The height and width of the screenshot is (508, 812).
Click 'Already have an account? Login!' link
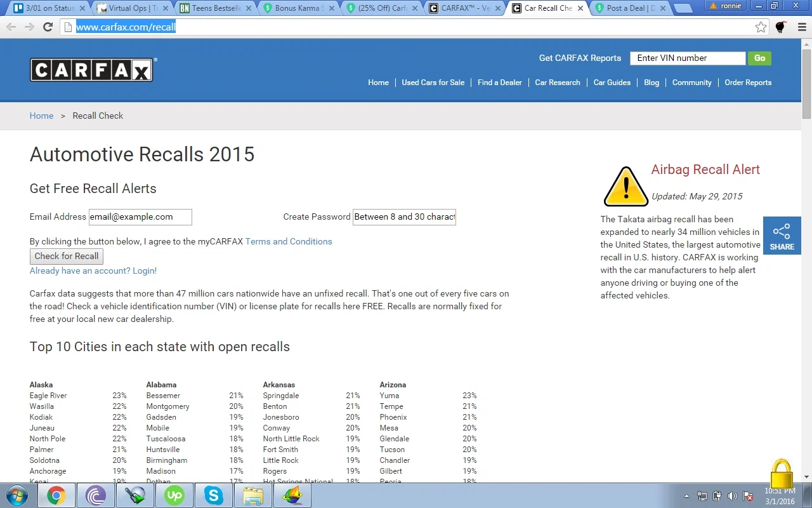click(x=93, y=271)
